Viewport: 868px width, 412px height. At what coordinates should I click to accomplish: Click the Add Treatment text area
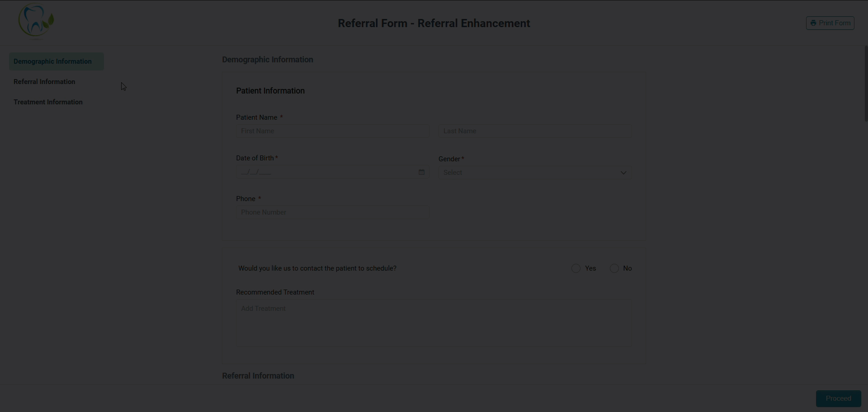click(x=434, y=323)
